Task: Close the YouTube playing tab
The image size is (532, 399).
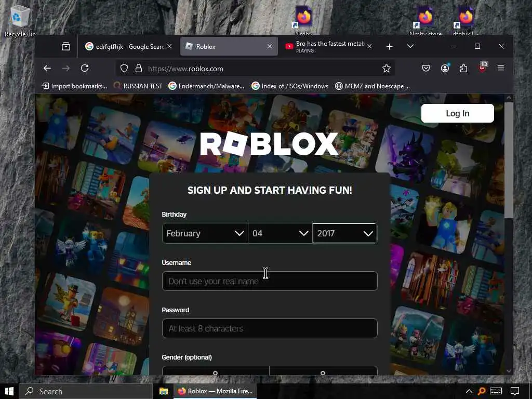Action: 369,46
